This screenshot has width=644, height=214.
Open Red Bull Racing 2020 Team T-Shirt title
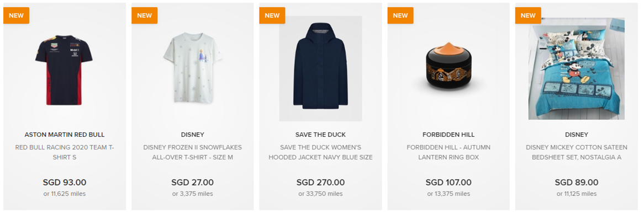coord(65,152)
